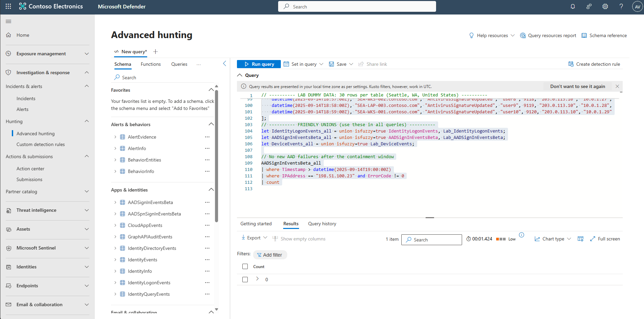644x319 pixels.
Task: Expand the Help resources dropdown
Action: point(492,35)
